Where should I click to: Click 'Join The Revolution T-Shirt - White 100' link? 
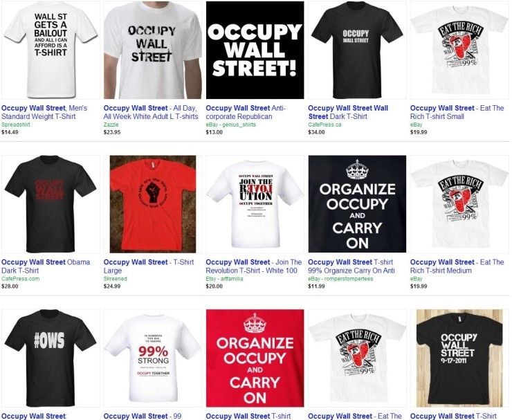point(254,266)
